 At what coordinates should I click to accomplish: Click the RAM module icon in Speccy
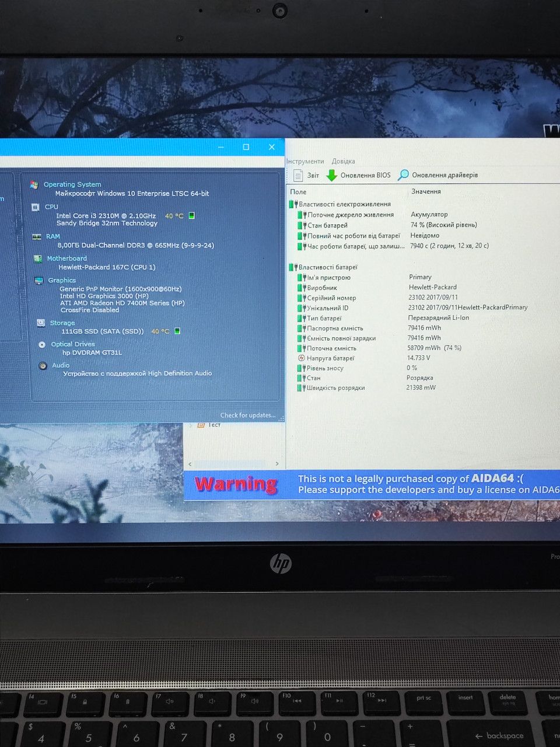37,237
